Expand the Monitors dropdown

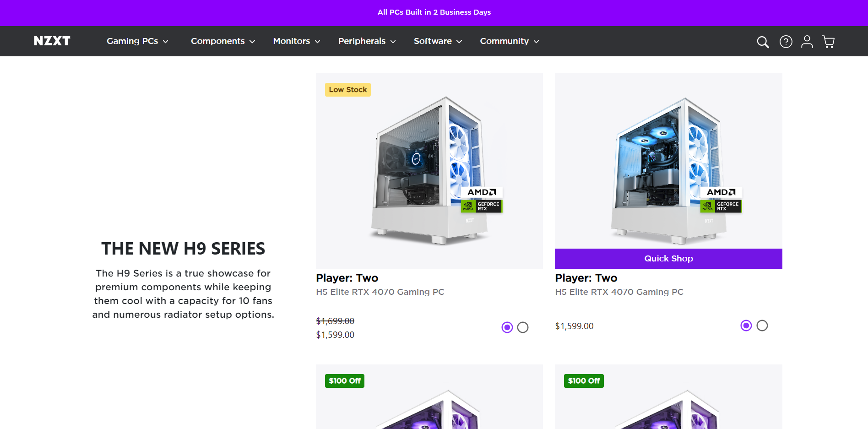click(x=297, y=41)
